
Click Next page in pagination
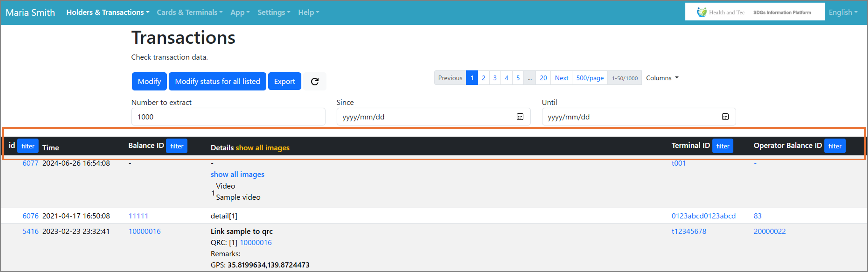pos(561,78)
